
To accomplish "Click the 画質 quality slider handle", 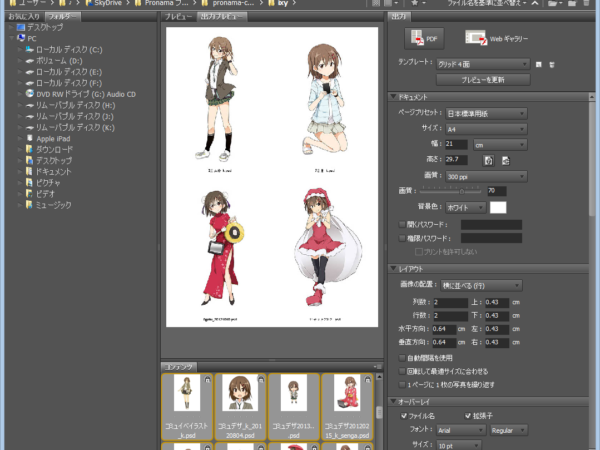I will pyautogui.click(x=462, y=191).
